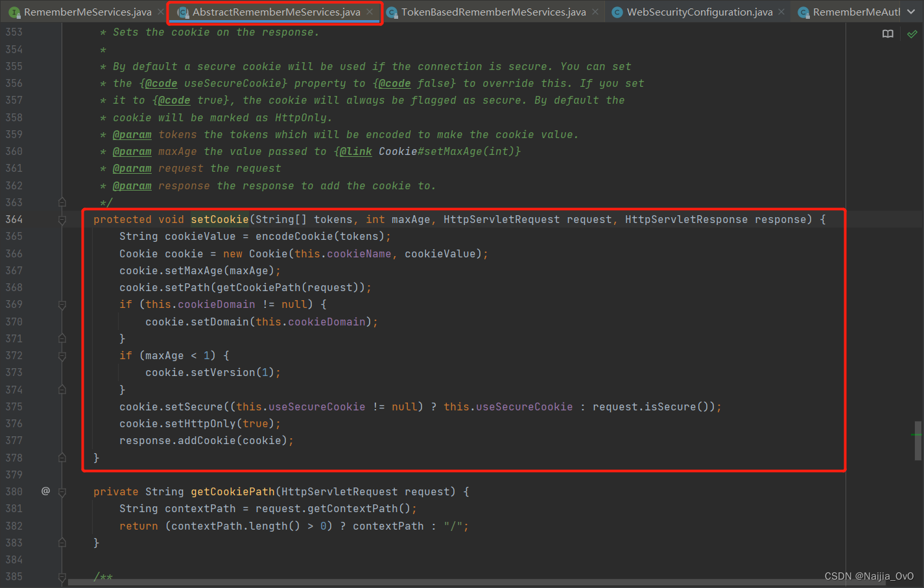
Task: Close the RememberMeServices.java tab
Action: [x=161, y=12]
